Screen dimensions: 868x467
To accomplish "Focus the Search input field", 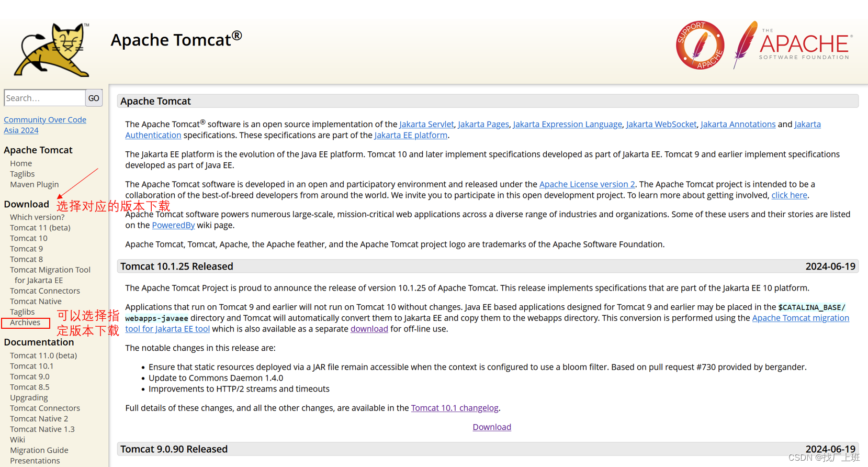I will (x=44, y=98).
